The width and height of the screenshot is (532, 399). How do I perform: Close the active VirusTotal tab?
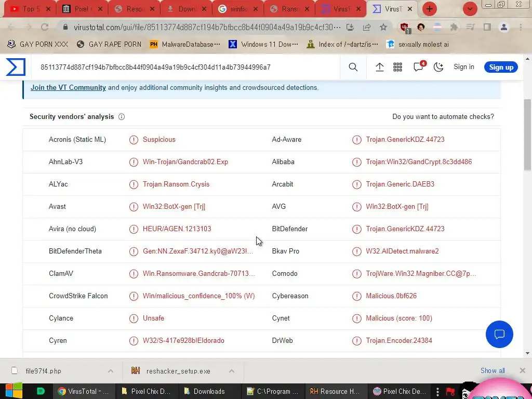[x=410, y=9]
